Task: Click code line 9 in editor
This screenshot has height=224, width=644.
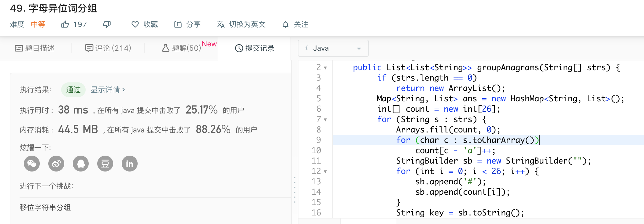Action: coord(488,140)
